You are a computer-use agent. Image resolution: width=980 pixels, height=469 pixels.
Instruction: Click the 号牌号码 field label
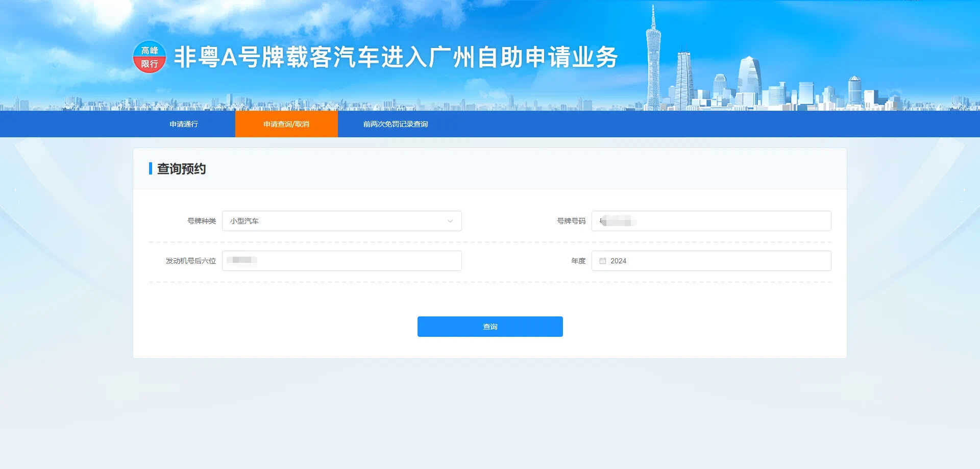tap(571, 221)
